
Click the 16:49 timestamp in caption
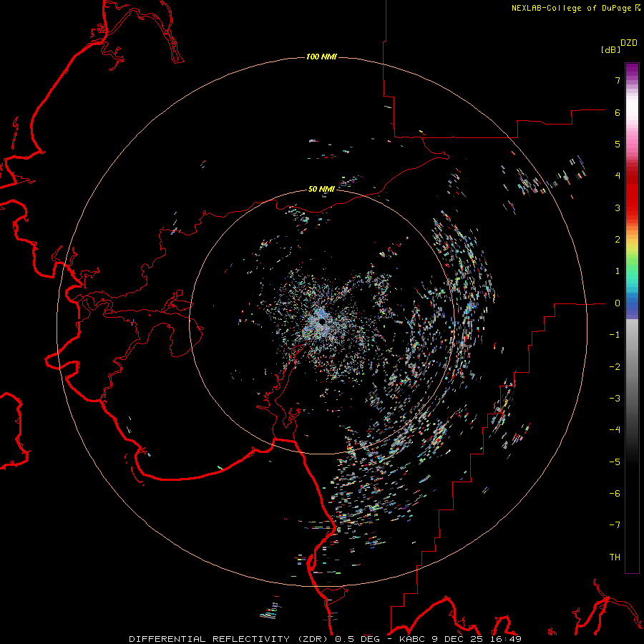(x=507, y=639)
